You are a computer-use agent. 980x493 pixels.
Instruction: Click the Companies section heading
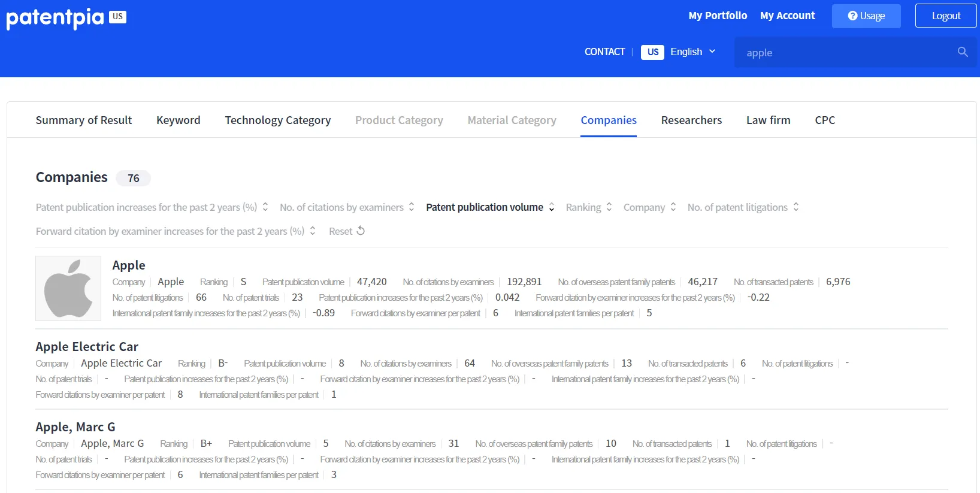pyautogui.click(x=72, y=177)
